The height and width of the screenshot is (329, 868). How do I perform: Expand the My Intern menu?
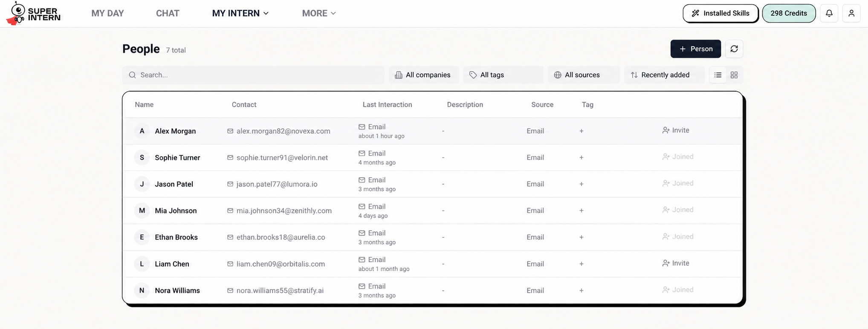pyautogui.click(x=240, y=13)
